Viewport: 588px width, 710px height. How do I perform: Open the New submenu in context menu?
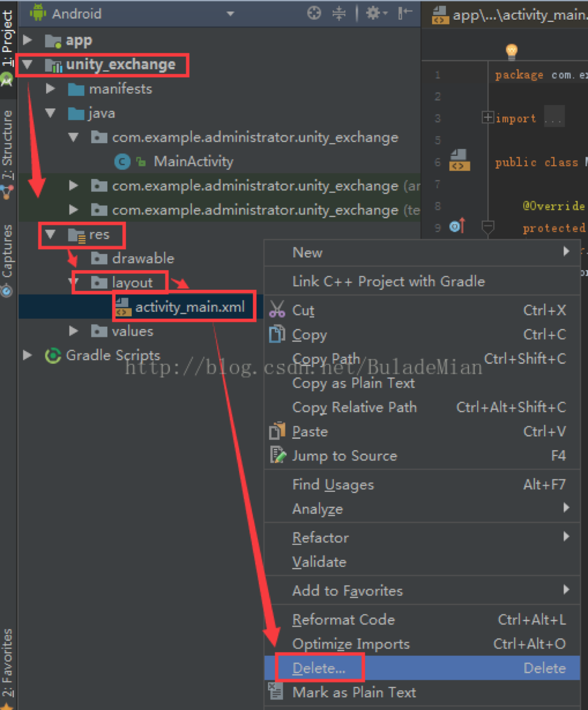[422, 252]
